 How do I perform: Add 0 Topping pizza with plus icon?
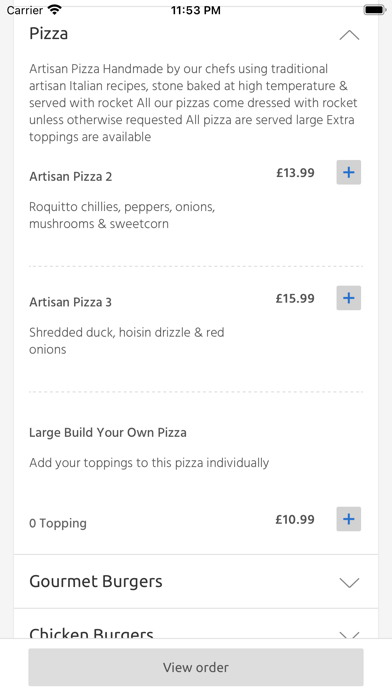[348, 519]
